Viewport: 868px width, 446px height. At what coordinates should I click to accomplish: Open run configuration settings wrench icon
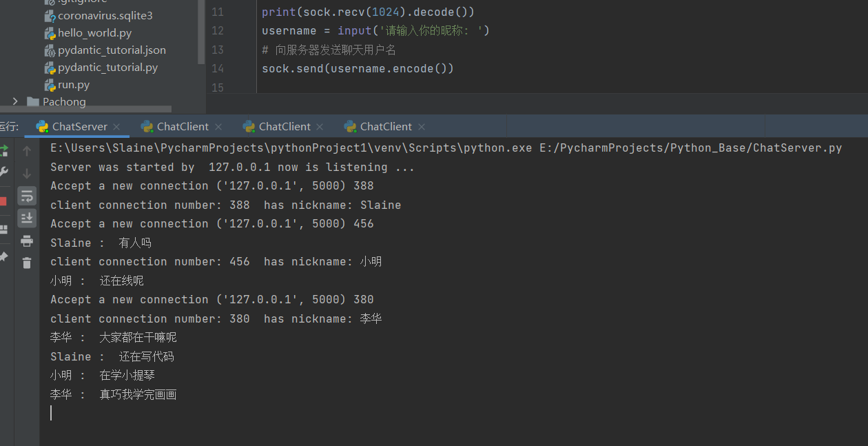click(x=3, y=172)
